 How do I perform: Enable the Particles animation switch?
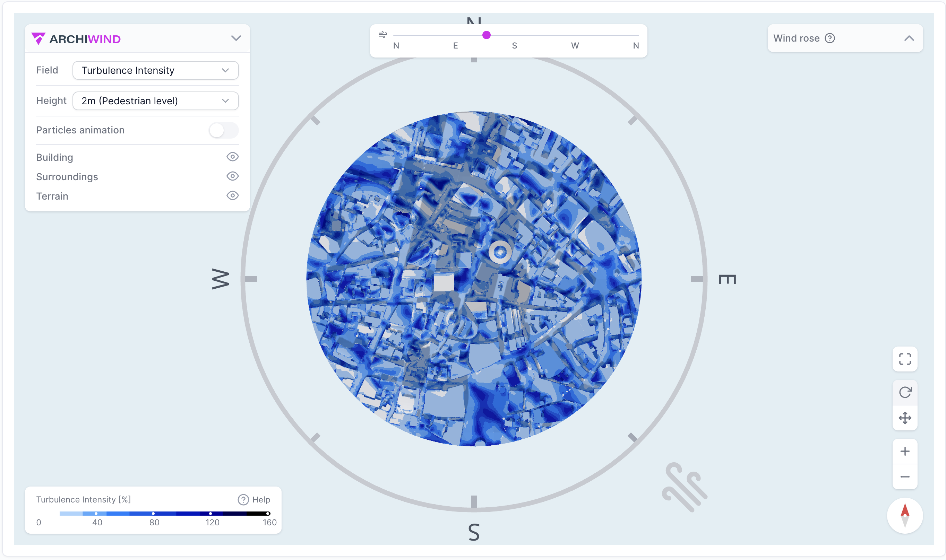(223, 130)
